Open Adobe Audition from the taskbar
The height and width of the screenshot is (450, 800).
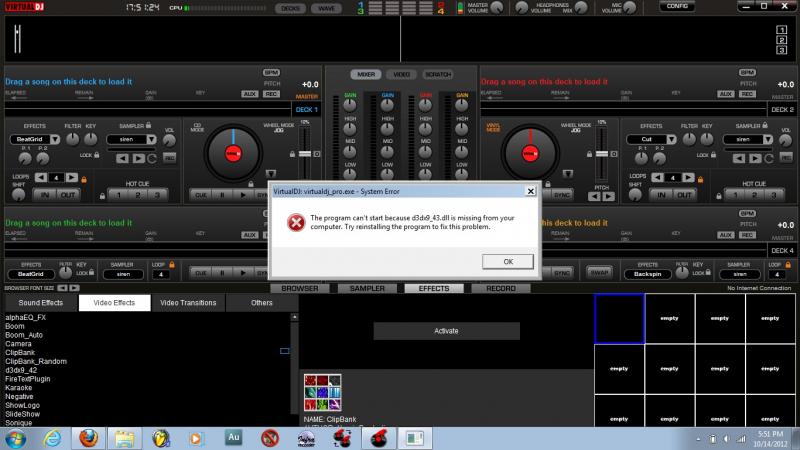pyautogui.click(x=234, y=437)
